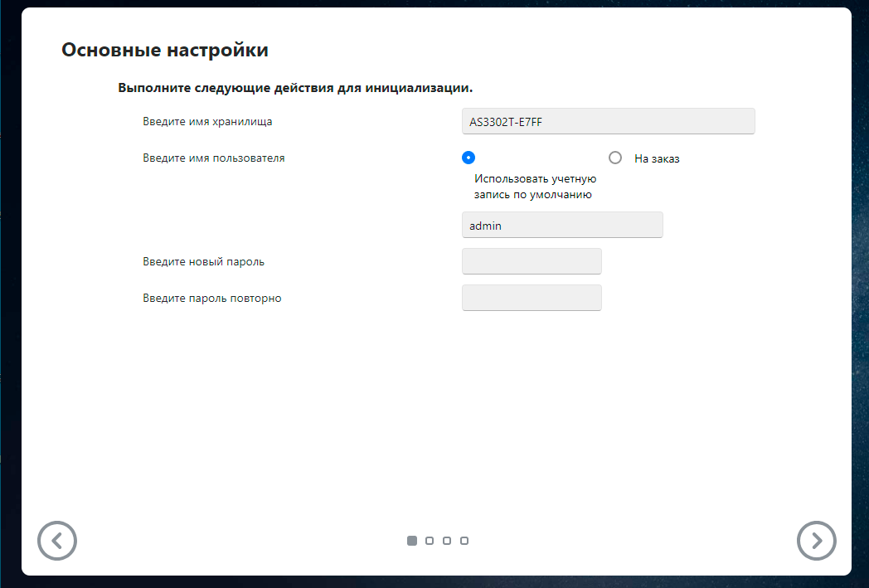Click the repeat password input field
The width and height of the screenshot is (869, 588).
532,298
